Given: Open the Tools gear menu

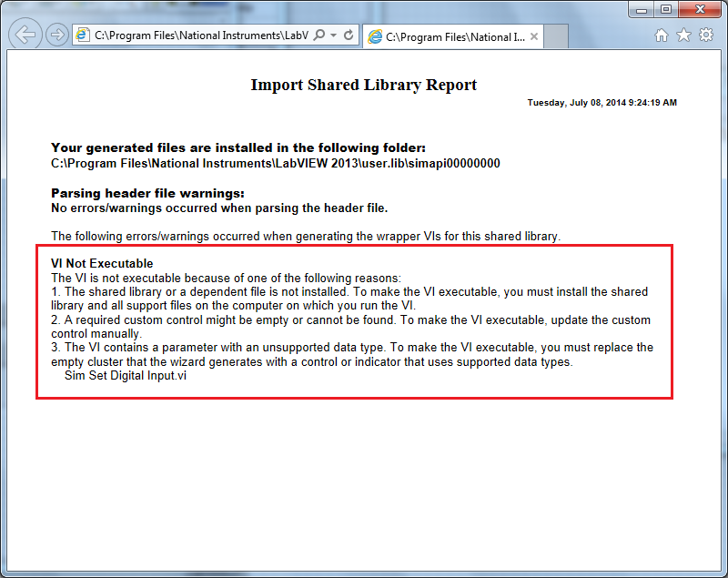Looking at the screenshot, I should (x=706, y=35).
